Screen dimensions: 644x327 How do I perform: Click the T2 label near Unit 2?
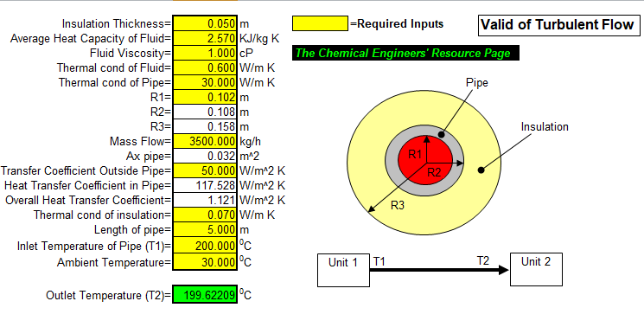[x=483, y=261]
